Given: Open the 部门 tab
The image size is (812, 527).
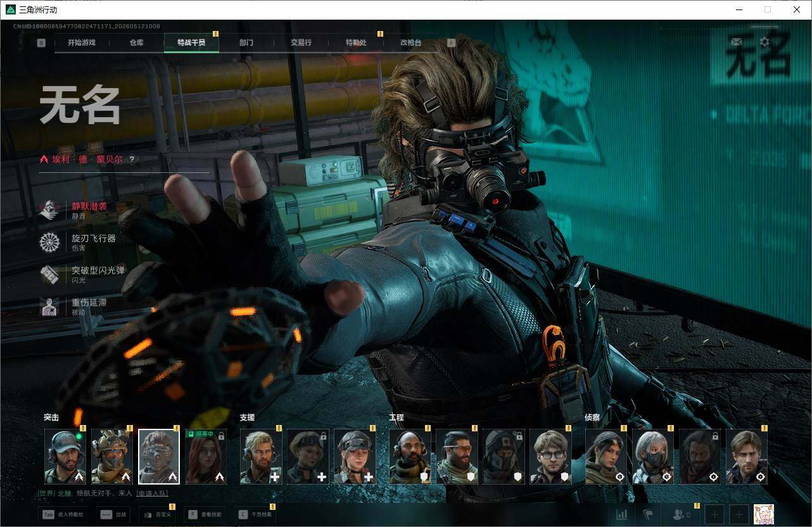Looking at the screenshot, I should pyautogui.click(x=246, y=42).
